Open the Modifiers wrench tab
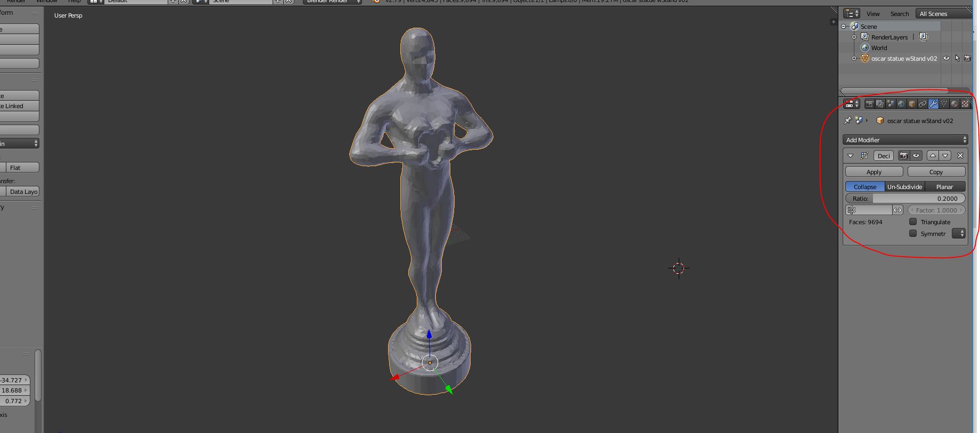 tap(933, 104)
